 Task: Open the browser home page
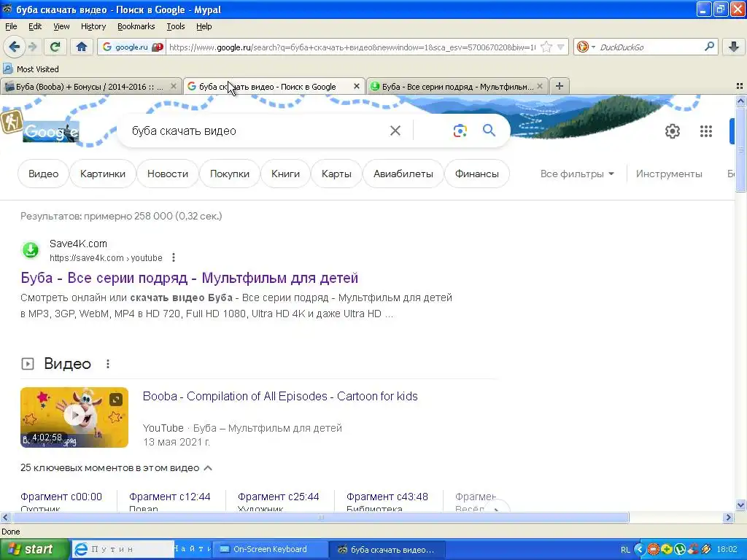coord(82,47)
